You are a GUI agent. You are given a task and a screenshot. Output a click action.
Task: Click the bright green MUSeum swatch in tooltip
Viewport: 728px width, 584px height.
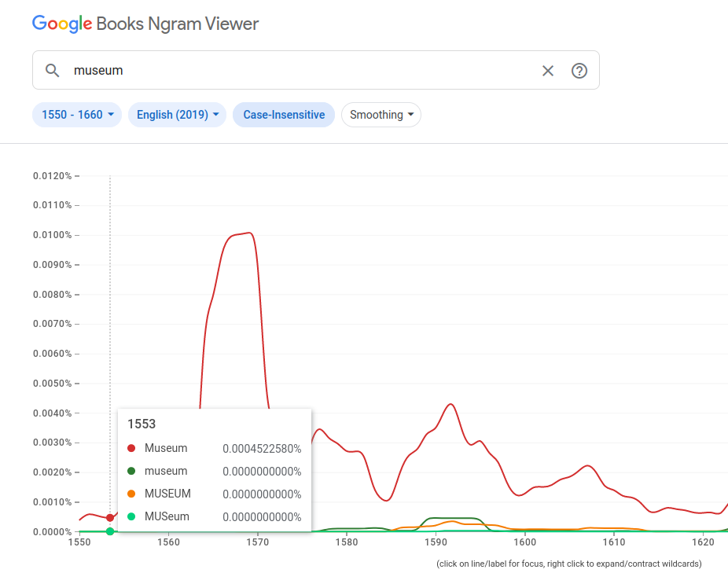pos(131,516)
